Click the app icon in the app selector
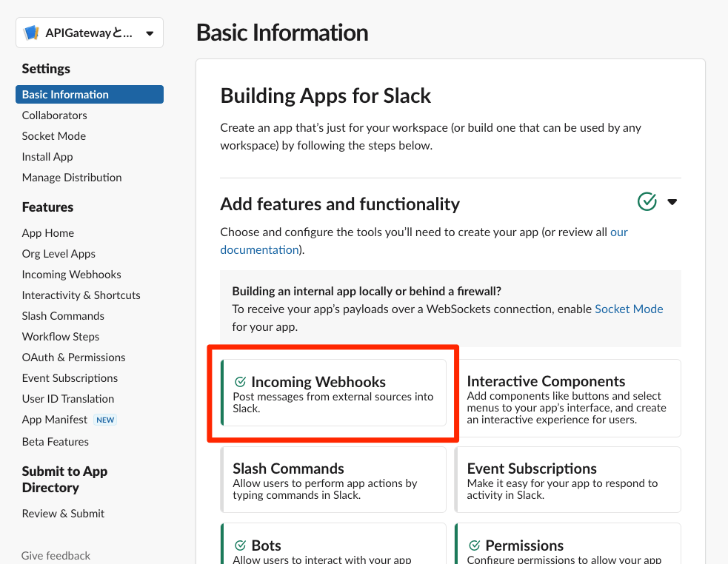 (x=31, y=33)
